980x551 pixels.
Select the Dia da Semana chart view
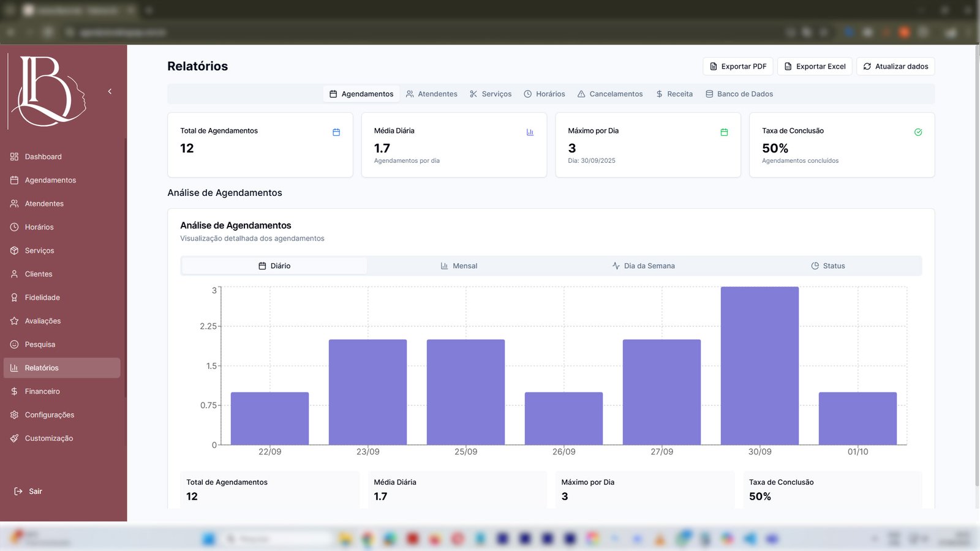[643, 266]
